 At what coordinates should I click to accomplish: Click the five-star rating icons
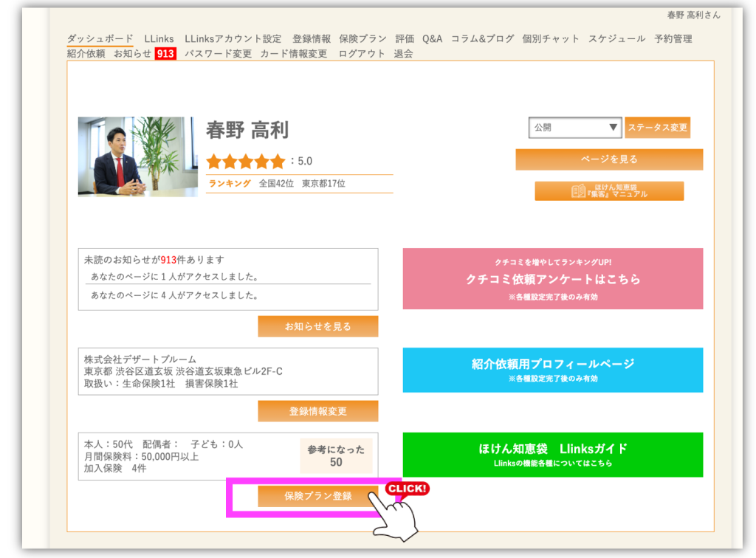(x=246, y=162)
